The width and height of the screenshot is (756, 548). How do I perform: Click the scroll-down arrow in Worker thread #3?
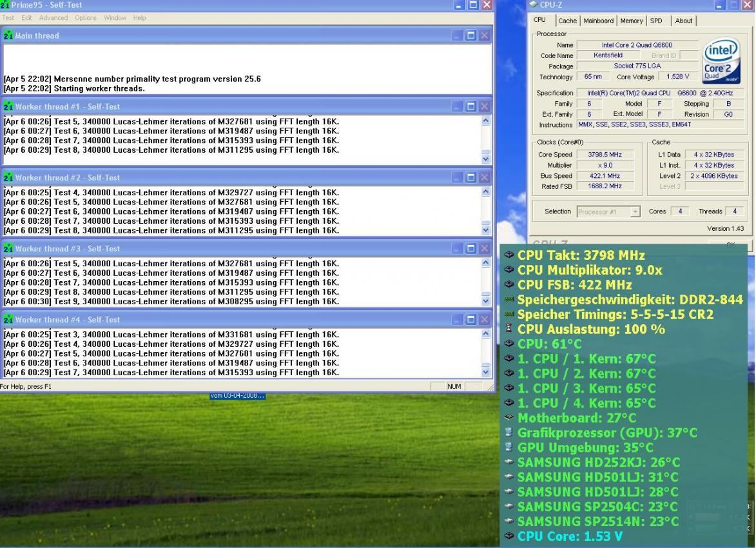coord(485,300)
